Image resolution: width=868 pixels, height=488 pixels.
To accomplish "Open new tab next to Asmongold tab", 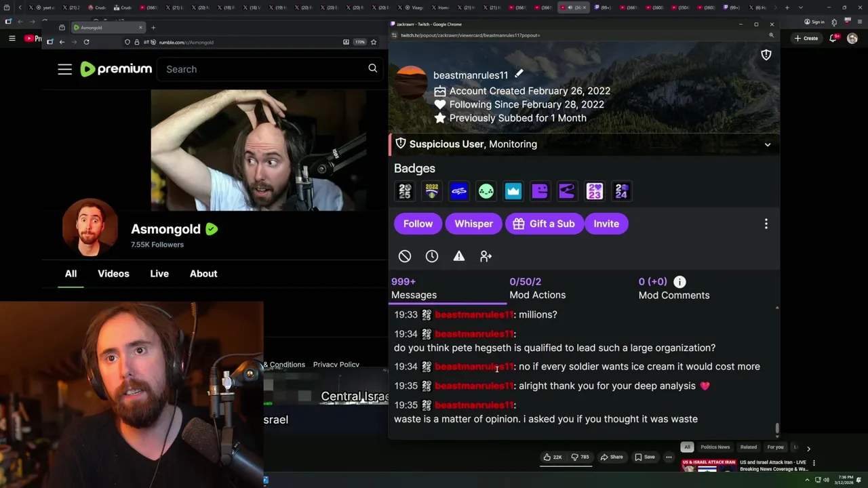I will (153, 28).
